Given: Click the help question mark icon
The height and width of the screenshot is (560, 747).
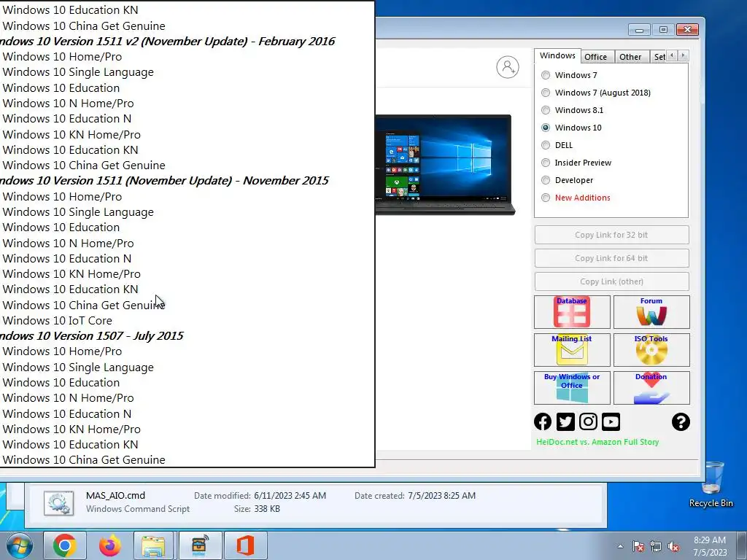Looking at the screenshot, I should (x=681, y=421).
